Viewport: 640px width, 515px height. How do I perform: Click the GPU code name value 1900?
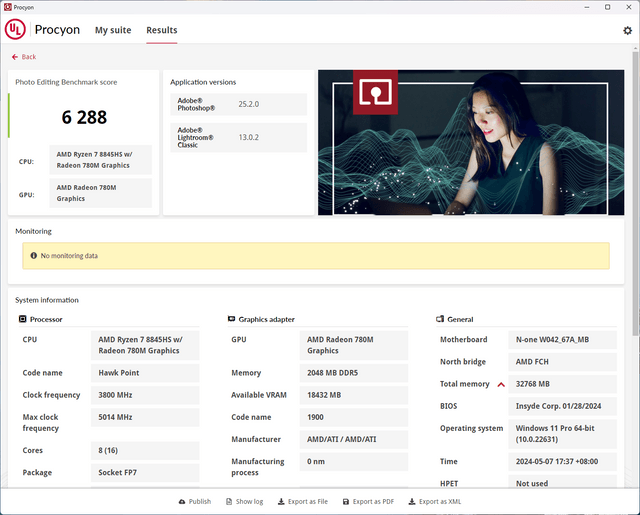[354, 417]
